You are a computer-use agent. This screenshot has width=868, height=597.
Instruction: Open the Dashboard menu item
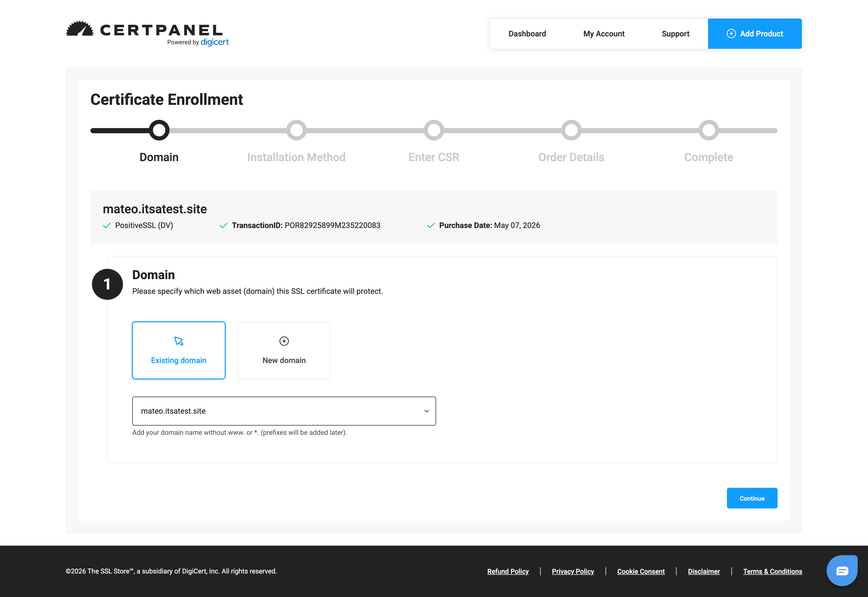click(527, 34)
